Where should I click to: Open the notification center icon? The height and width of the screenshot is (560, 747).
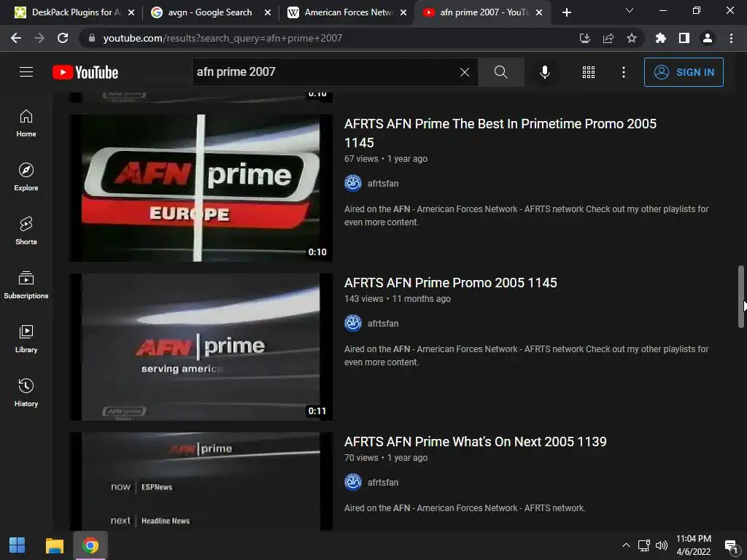(x=731, y=545)
